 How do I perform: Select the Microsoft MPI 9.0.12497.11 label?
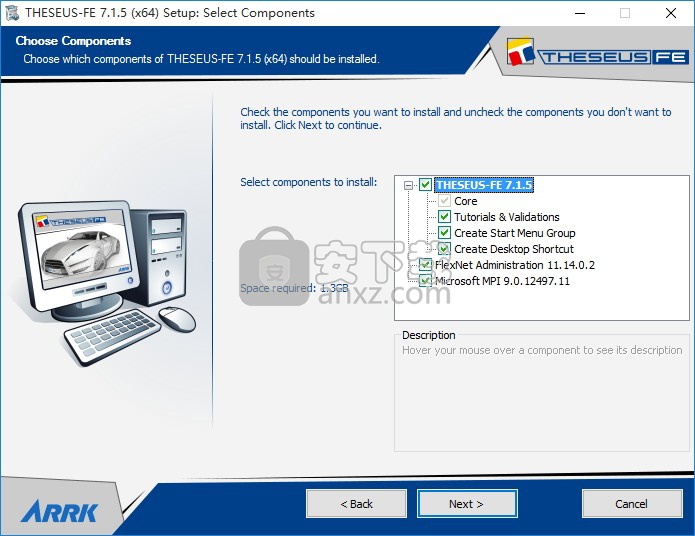coord(503,281)
